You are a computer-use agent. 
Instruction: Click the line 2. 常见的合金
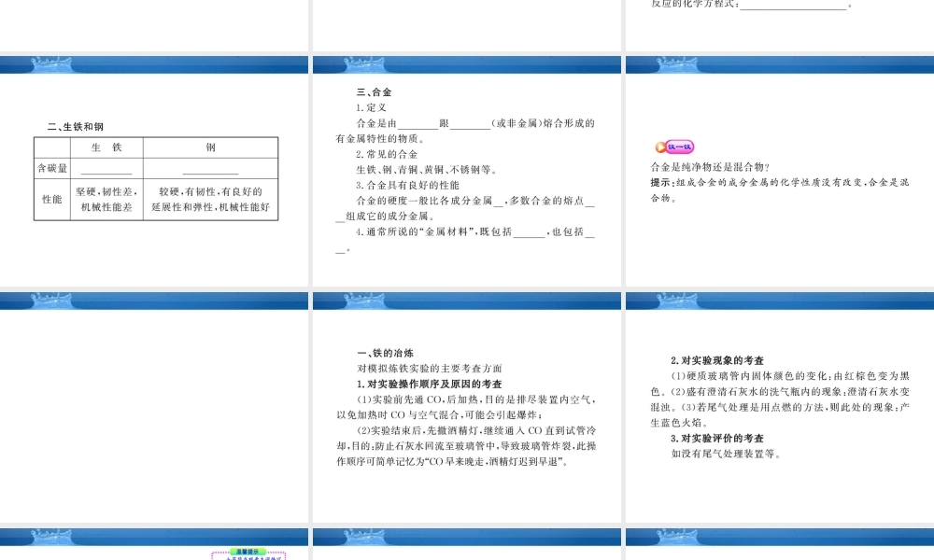pyautogui.click(x=387, y=154)
